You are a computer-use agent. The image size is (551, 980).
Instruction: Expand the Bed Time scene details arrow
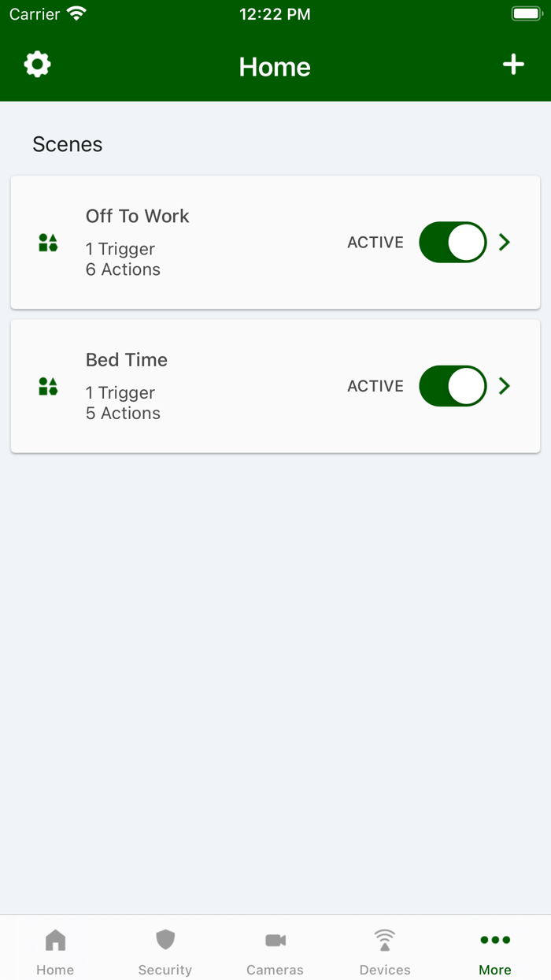point(505,386)
